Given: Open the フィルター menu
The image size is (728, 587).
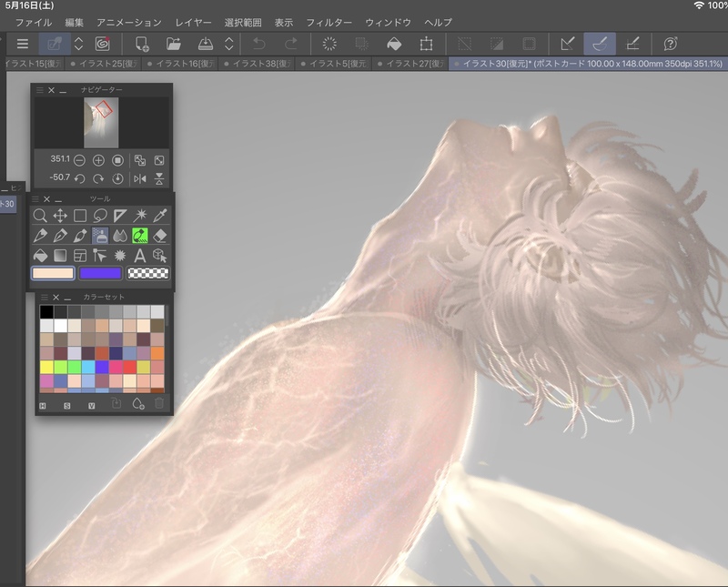Looking at the screenshot, I should (329, 22).
